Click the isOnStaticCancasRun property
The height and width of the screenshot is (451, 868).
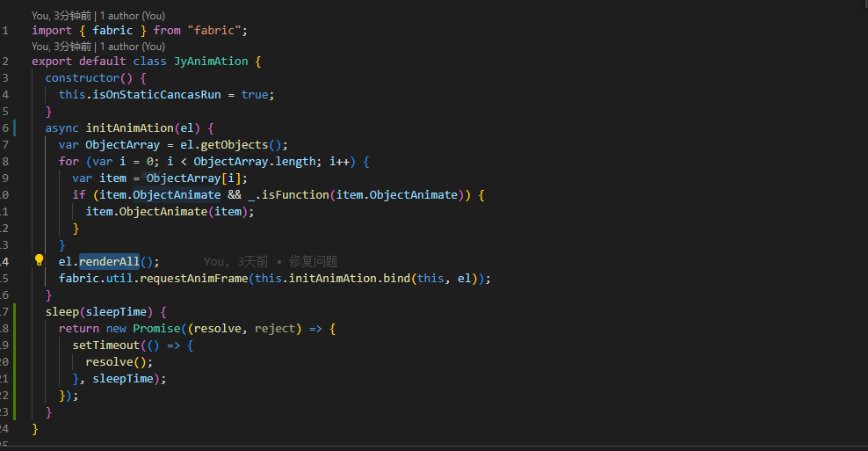(x=156, y=95)
